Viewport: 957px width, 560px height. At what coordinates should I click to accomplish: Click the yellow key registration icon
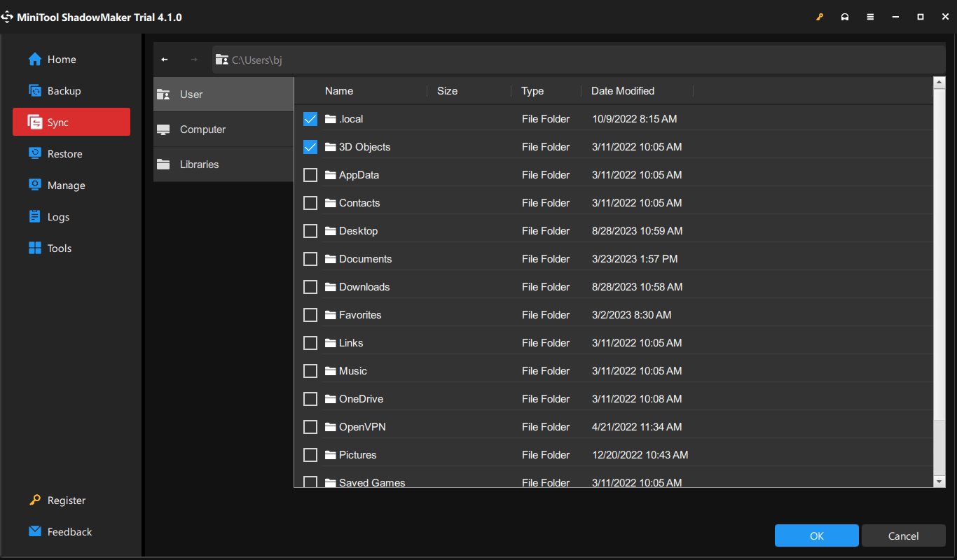point(820,16)
